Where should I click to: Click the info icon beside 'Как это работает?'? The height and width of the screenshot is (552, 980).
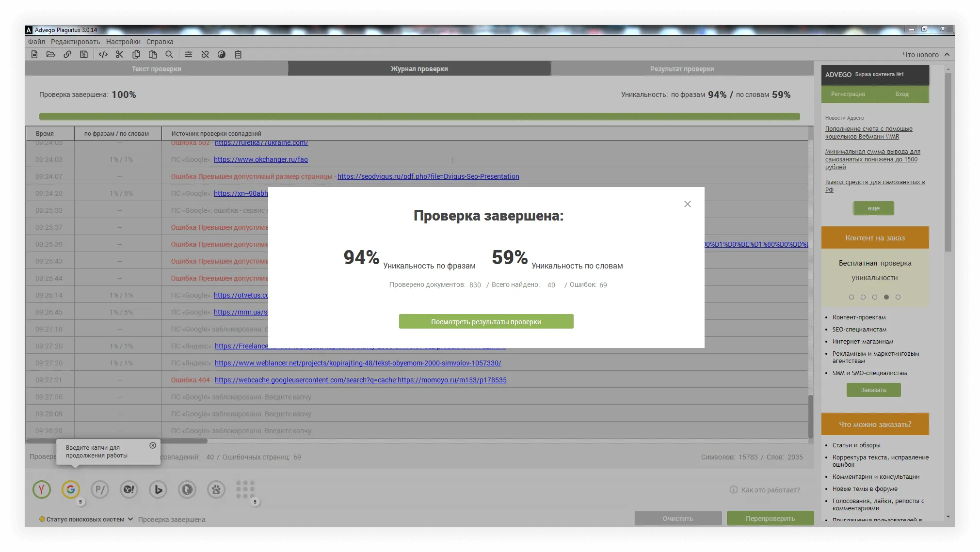tap(734, 490)
